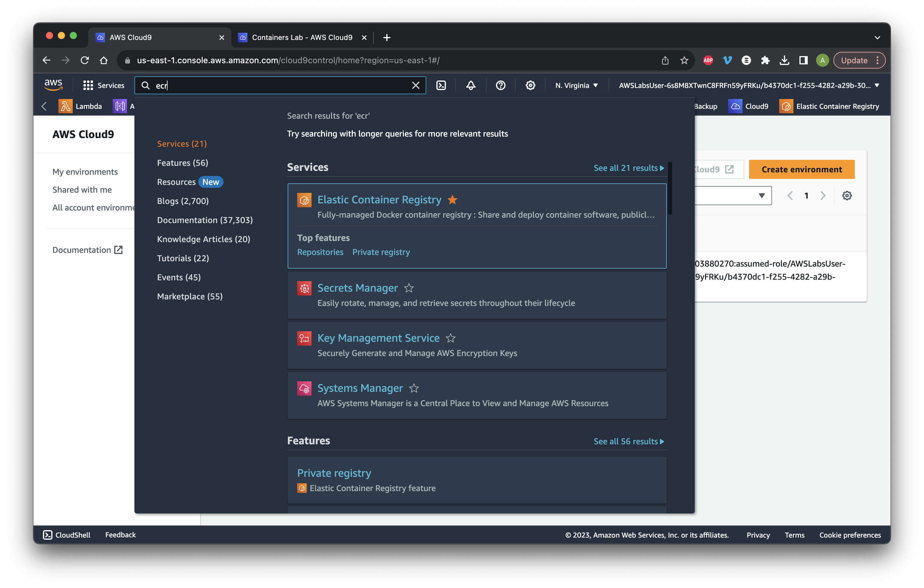Click Feedback in footer
Image resolution: width=924 pixels, height=588 pixels.
120,535
